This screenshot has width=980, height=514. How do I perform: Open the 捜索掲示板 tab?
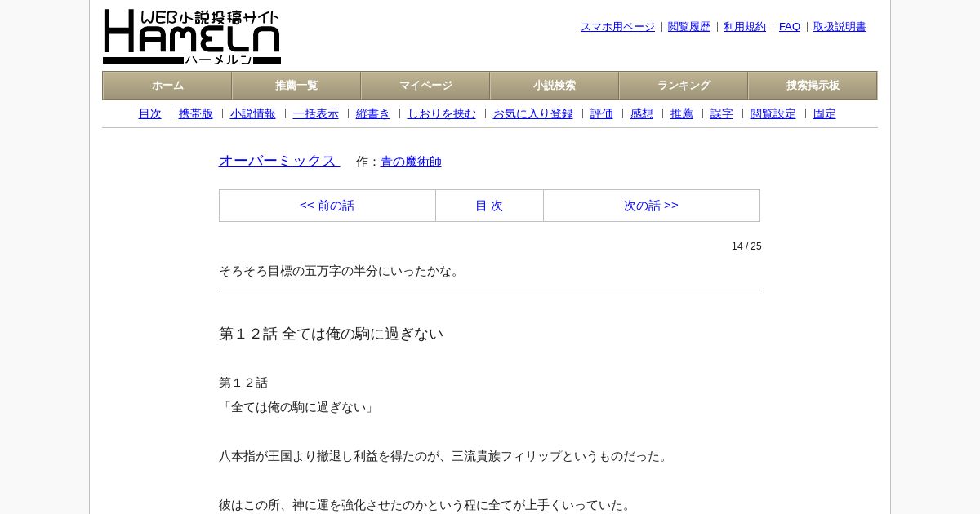(813, 86)
